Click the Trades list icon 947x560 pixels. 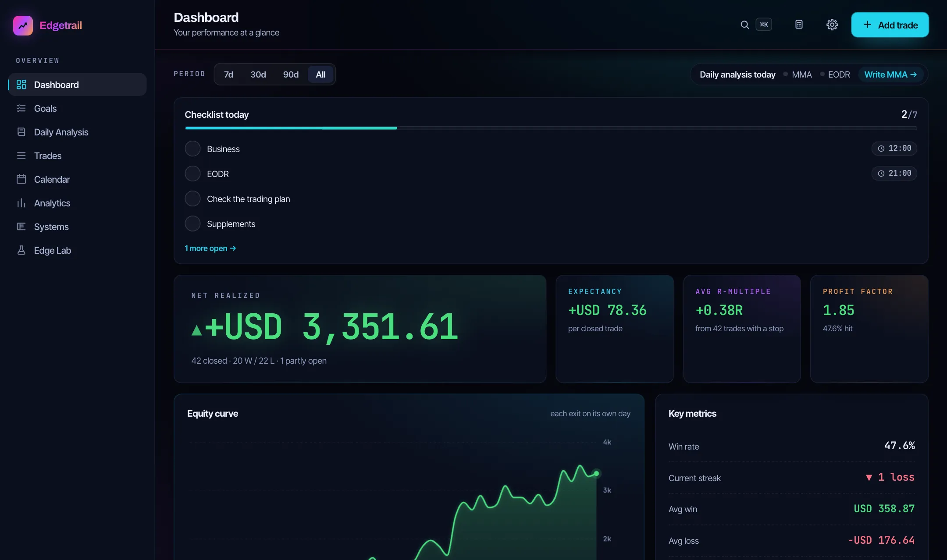coord(21,156)
